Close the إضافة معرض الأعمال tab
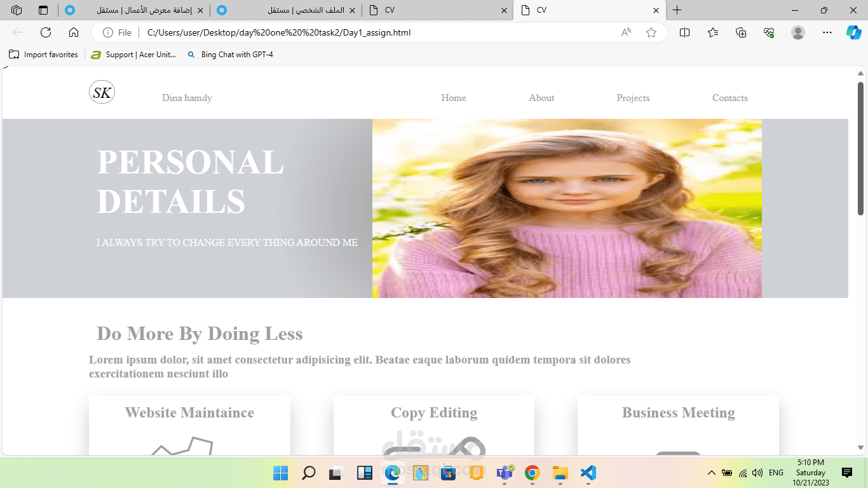Viewport: 868px width, 488px height. [x=201, y=10]
